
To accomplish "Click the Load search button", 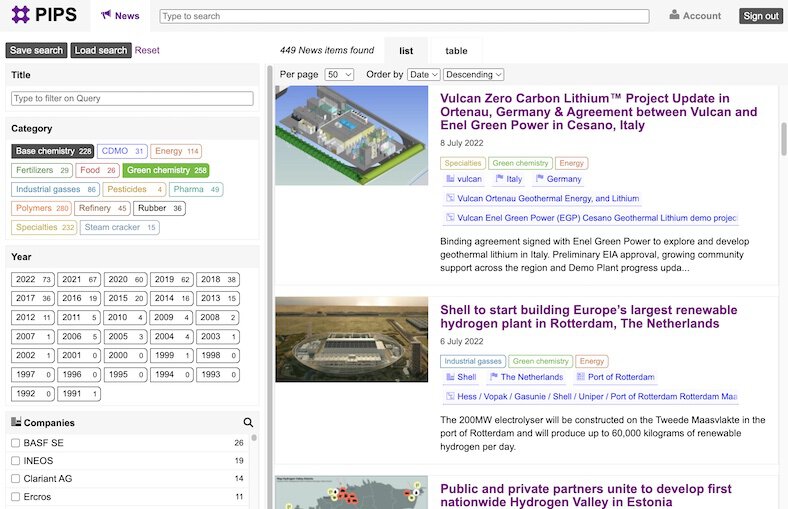I will pyautogui.click(x=101, y=50).
